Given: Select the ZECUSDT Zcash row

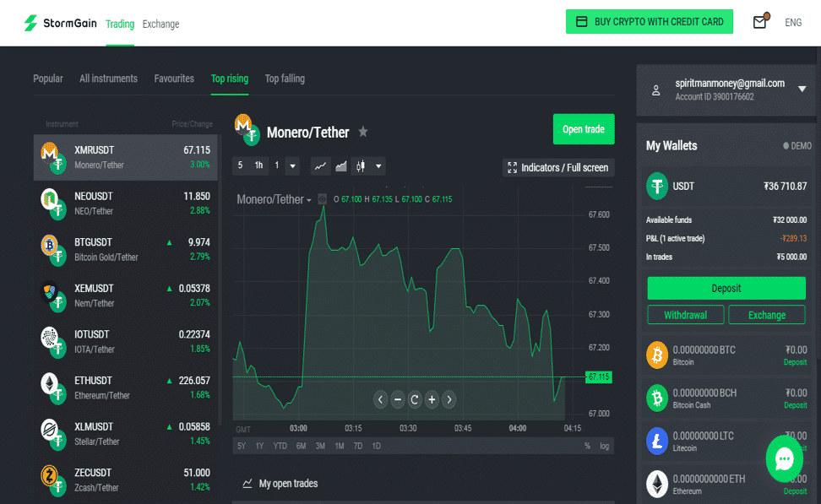Looking at the screenshot, I should [126, 480].
